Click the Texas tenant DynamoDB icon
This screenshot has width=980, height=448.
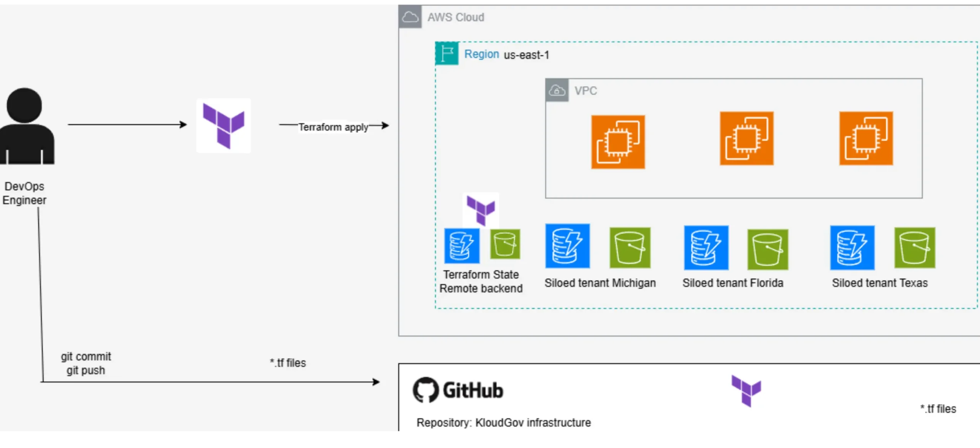(x=852, y=248)
